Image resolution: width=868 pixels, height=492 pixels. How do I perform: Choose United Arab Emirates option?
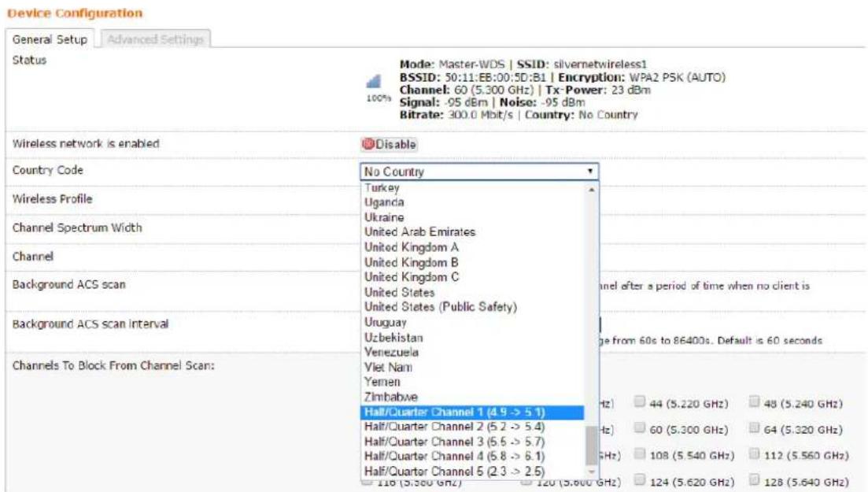pyautogui.click(x=419, y=232)
